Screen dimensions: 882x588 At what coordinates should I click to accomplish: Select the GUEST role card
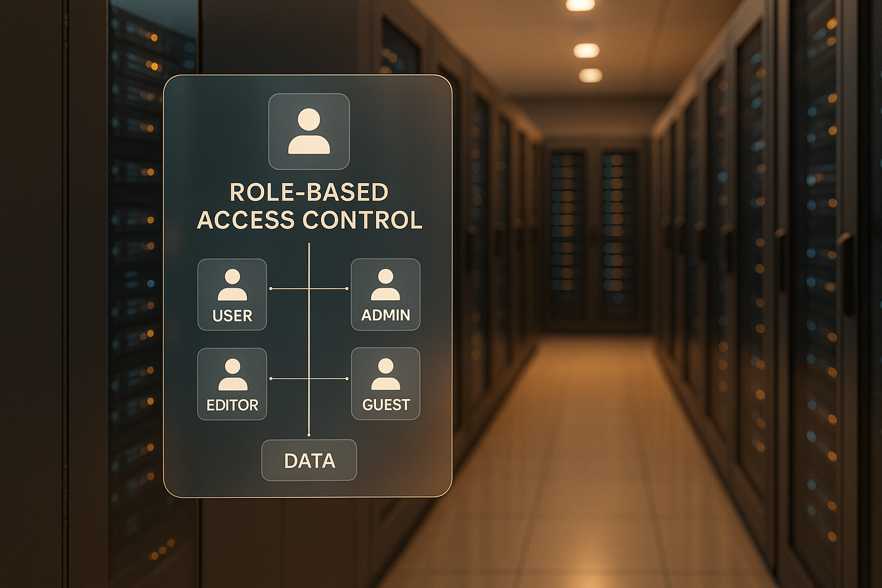pos(385,384)
